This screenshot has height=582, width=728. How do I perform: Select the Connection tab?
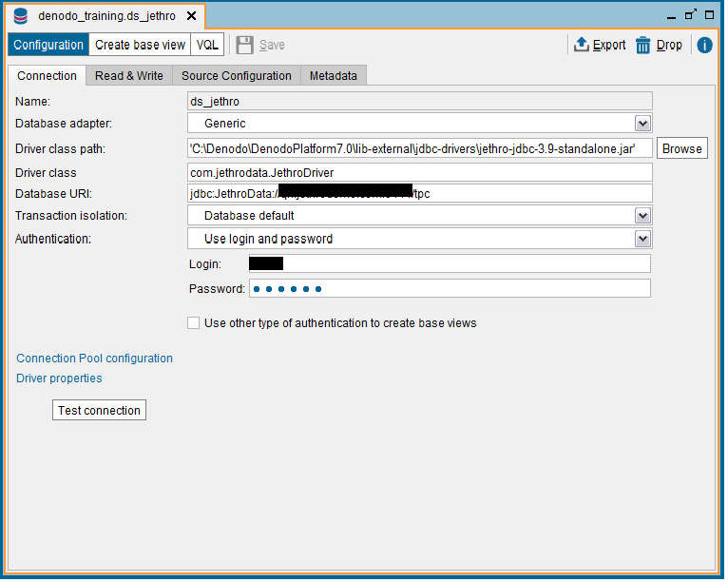(x=47, y=76)
